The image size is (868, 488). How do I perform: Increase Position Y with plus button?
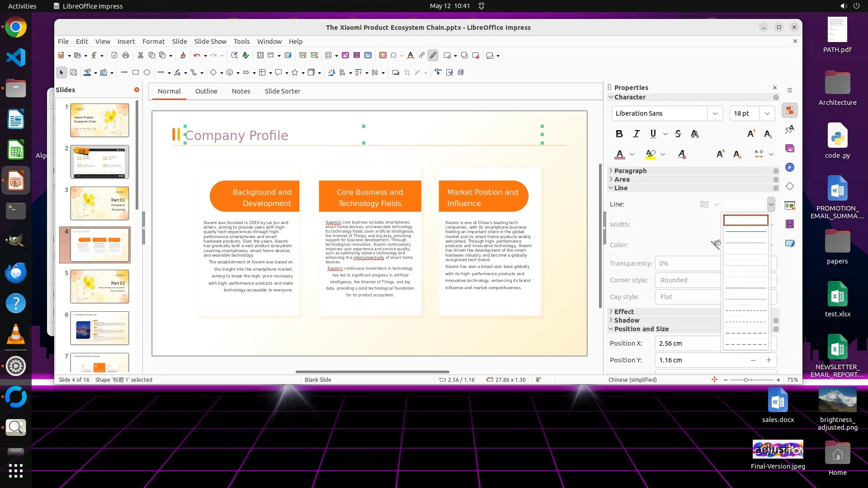coord(769,360)
